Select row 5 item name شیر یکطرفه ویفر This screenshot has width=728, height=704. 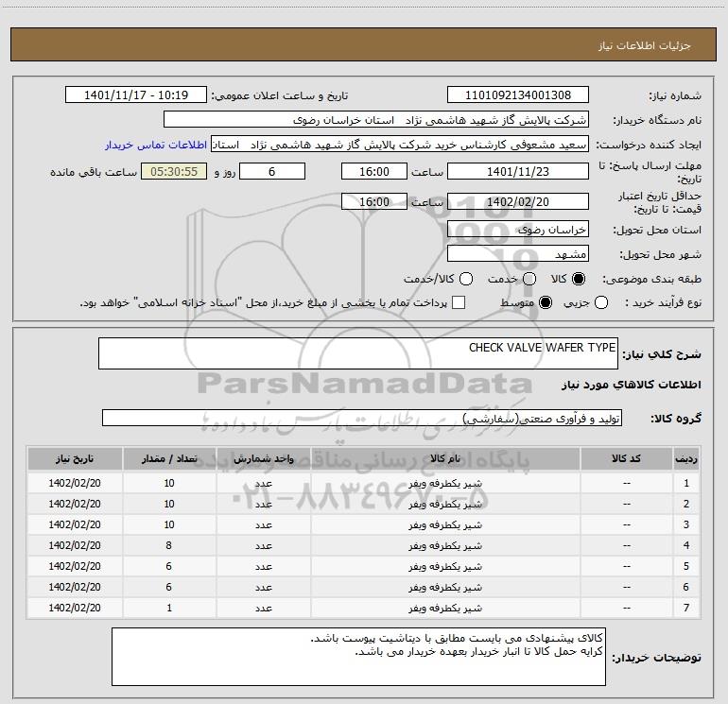pos(445,567)
